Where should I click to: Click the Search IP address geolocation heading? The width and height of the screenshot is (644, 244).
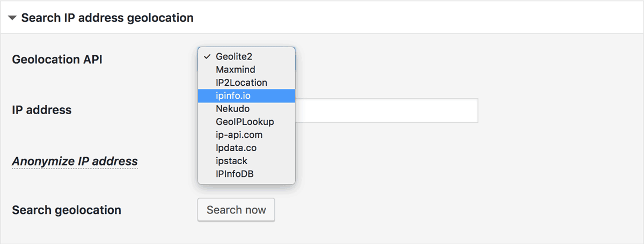click(x=107, y=18)
